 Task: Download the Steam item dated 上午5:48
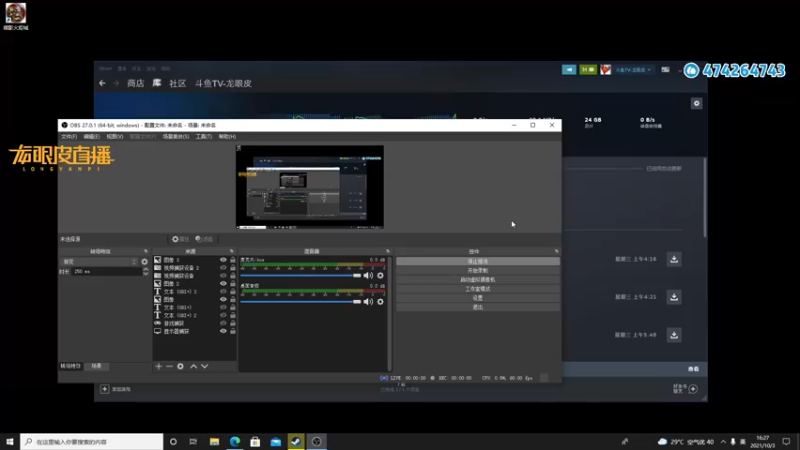pyautogui.click(x=674, y=335)
